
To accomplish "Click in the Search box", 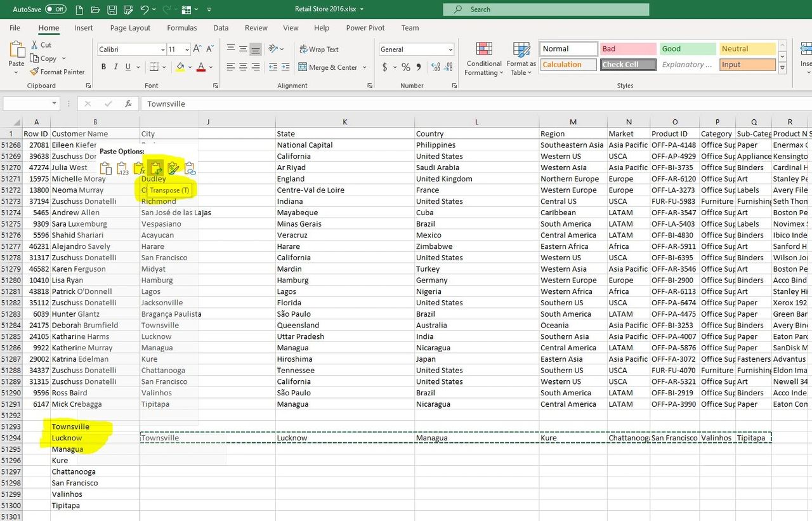I will (546, 10).
